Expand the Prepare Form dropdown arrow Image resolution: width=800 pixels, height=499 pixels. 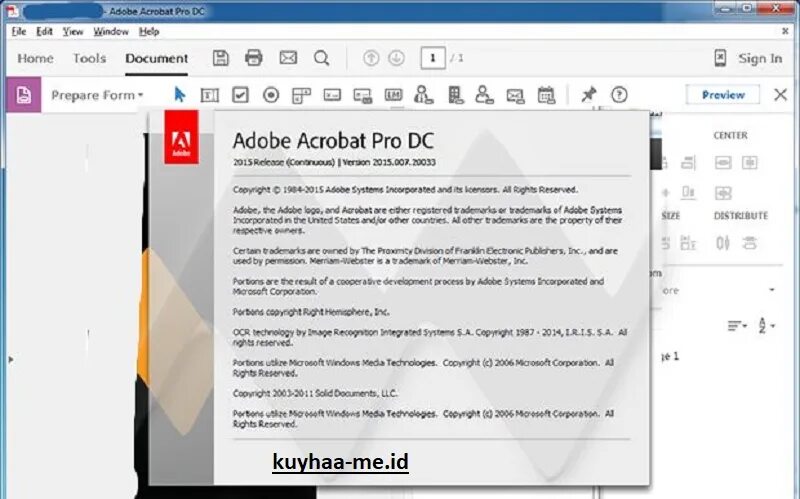[140, 95]
